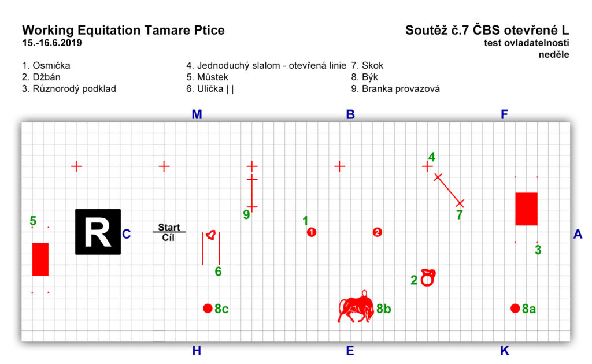The height and width of the screenshot is (364, 592).
Task: Click legend item 9 Branka provazová
Action: tap(395, 89)
